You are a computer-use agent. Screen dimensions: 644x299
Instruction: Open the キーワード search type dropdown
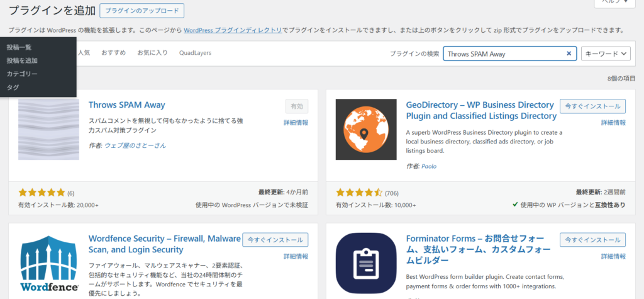(605, 54)
